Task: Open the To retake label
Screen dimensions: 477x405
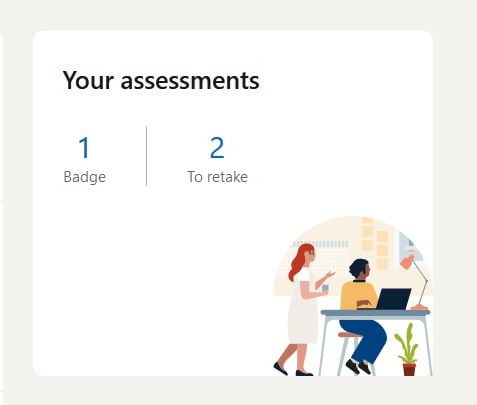Action: click(218, 177)
